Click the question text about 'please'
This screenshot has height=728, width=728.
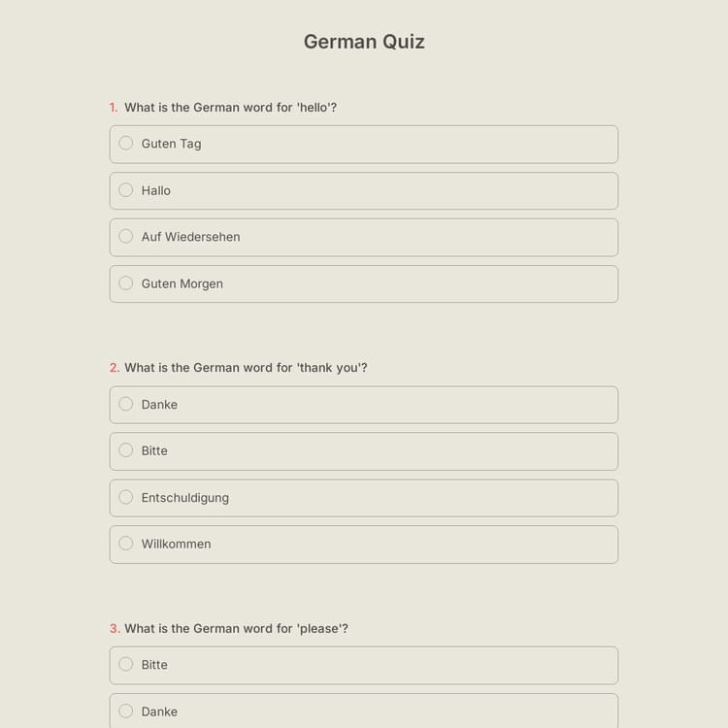pyautogui.click(x=236, y=629)
